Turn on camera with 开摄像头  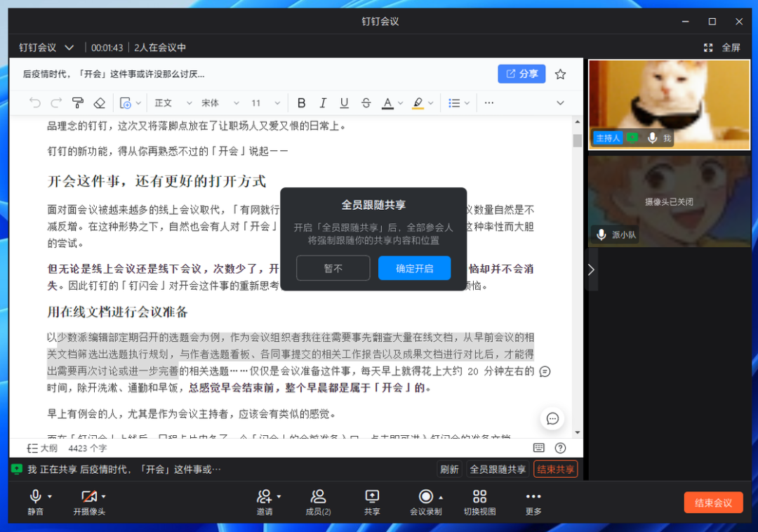click(x=89, y=503)
